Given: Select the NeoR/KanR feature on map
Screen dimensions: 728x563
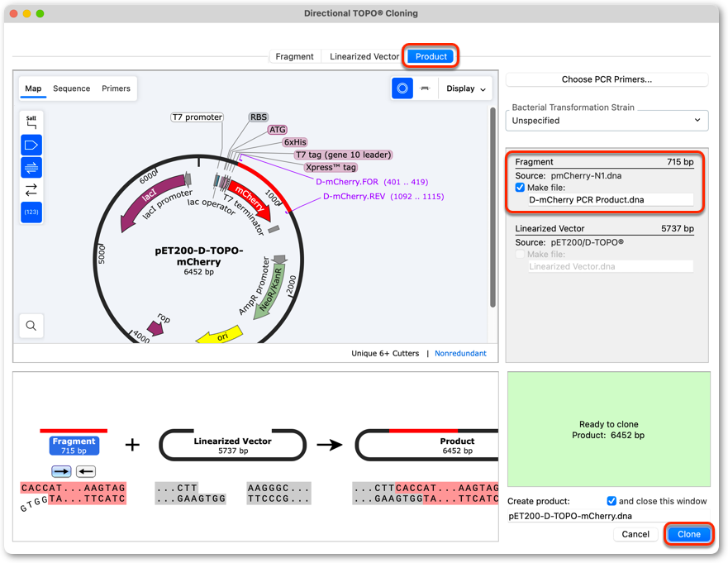Looking at the screenshot, I should (x=271, y=291).
